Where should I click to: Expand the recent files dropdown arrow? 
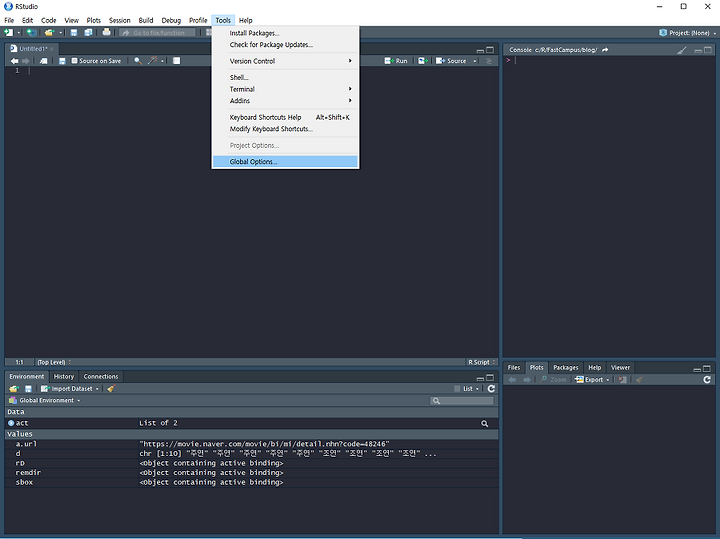pyautogui.click(x=61, y=33)
